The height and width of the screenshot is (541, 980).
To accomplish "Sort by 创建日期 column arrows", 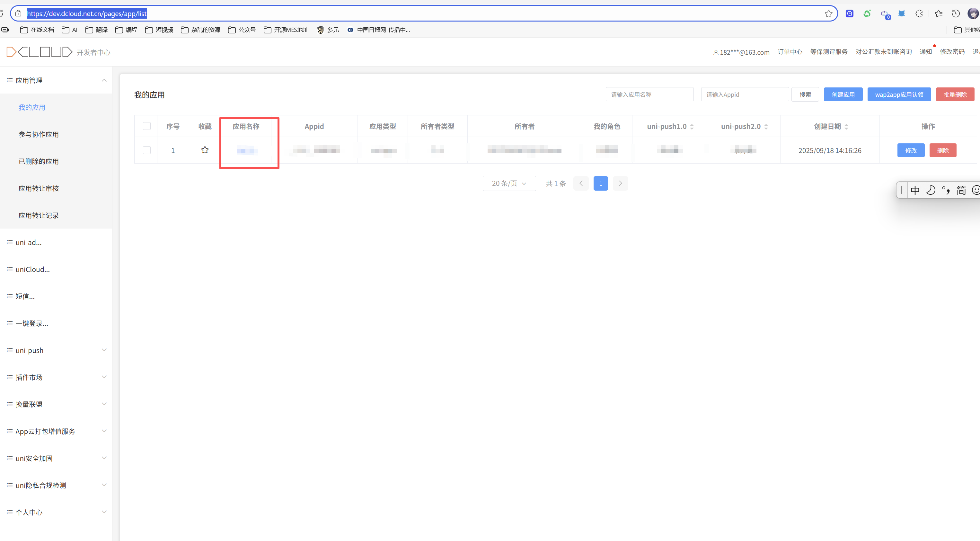I will click(846, 126).
